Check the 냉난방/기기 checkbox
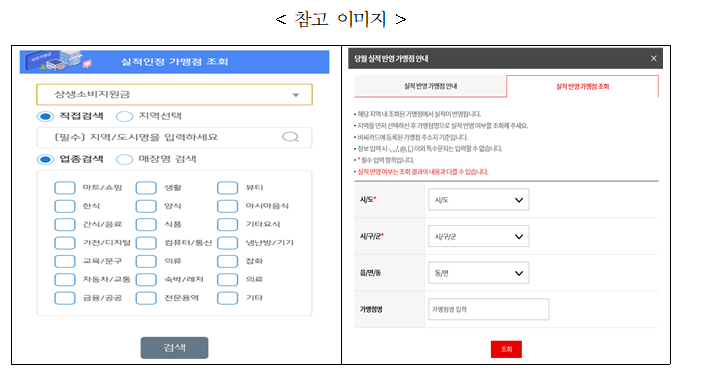Image resolution: width=706 pixels, height=381 pixels. pyautogui.click(x=227, y=243)
